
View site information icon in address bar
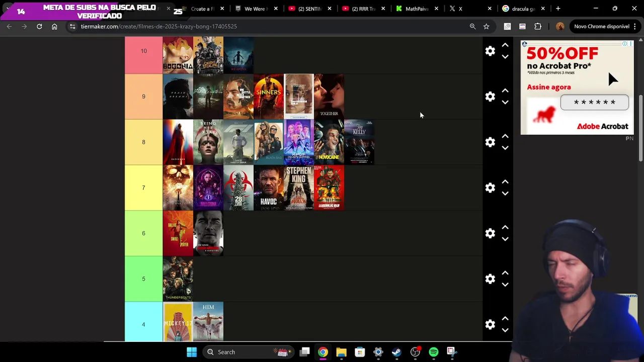(72, 26)
